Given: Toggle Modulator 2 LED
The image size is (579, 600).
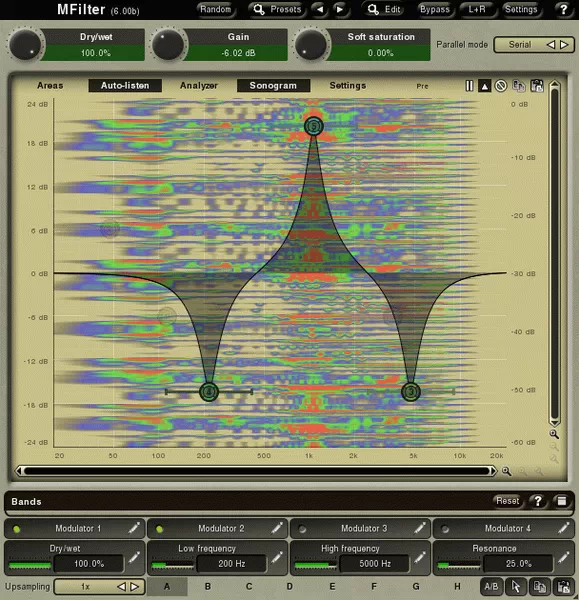Looking at the screenshot, I should [159, 529].
